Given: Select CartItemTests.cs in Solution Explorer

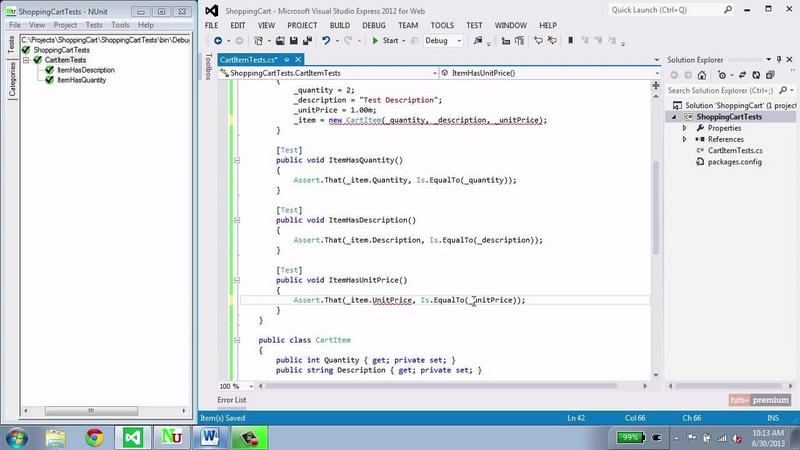Looking at the screenshot, I should [735, 151].
